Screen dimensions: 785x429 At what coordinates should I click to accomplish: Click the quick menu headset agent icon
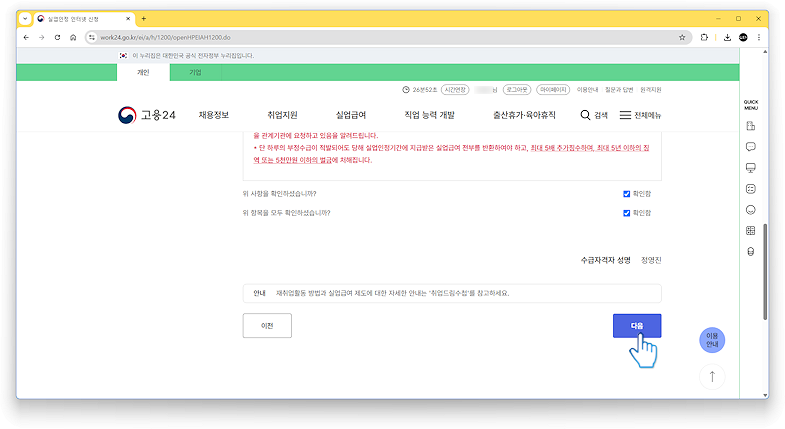tap(750, 251)
